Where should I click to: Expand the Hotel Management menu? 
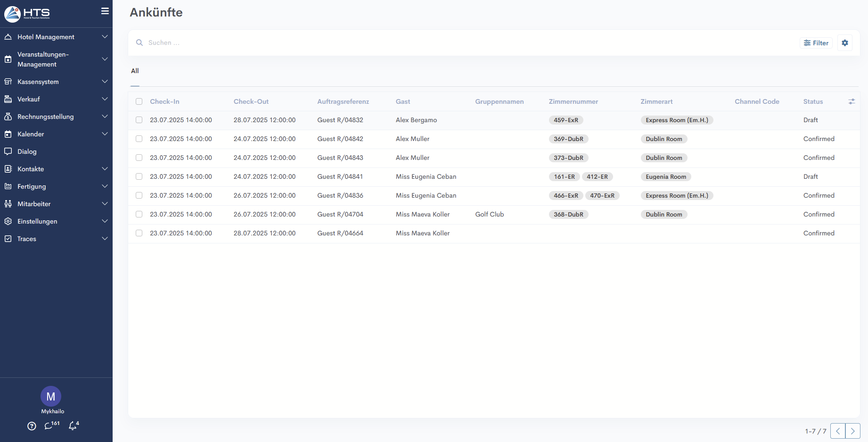pyautogui.click(x=57, y=37)
